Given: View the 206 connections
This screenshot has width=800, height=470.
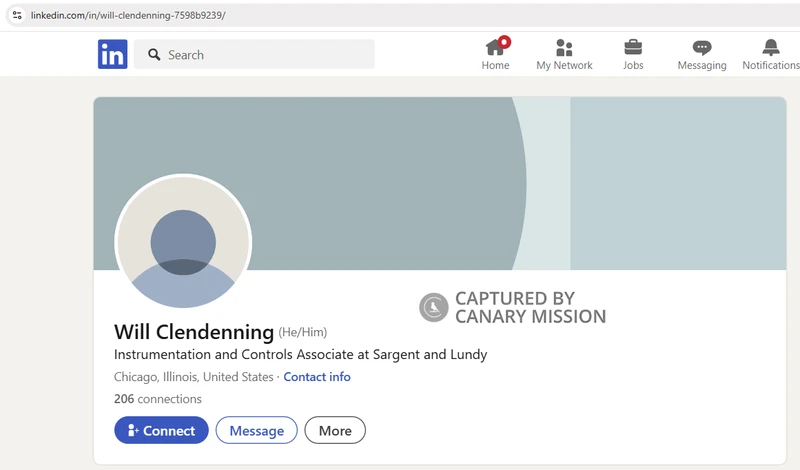Looking at the screenshot, I should [x=158, y=399].
